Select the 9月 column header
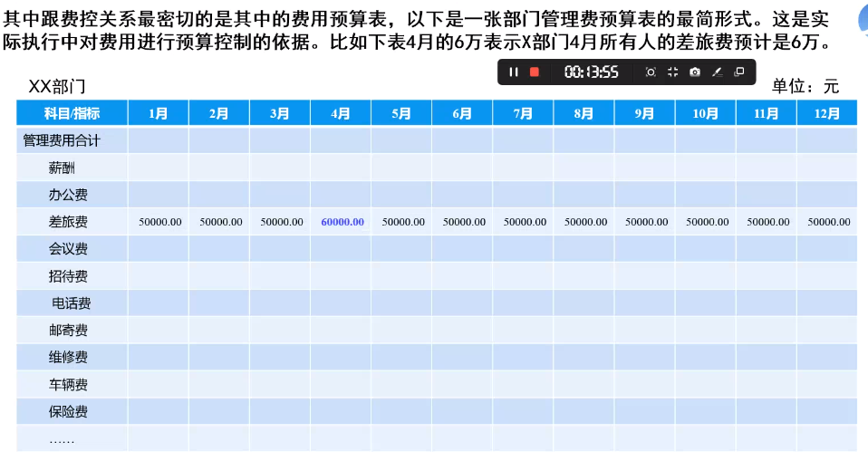This screenshot has width=868, height=461. coord(645,113)
